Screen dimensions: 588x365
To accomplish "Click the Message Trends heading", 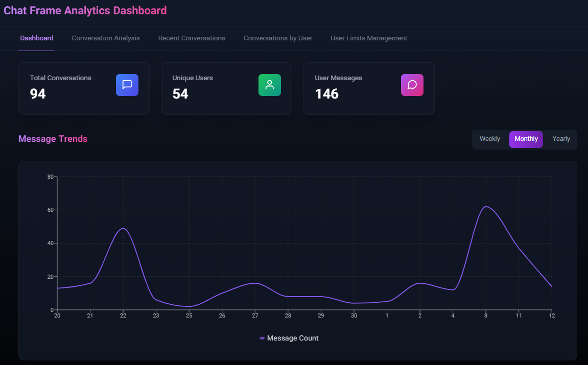I will point(53,139).
